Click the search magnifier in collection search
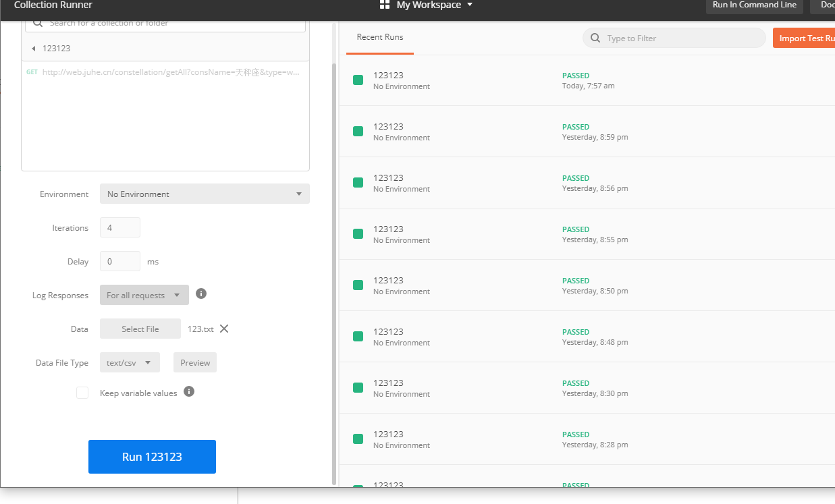The width and height of the screenshot is (835, 504). [x=36, y=23]
